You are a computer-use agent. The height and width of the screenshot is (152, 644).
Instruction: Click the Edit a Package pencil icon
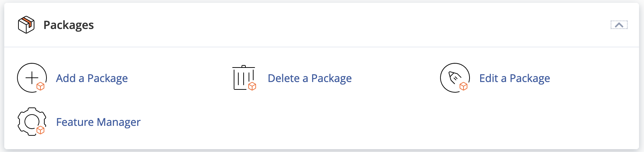tap(455, 78)
